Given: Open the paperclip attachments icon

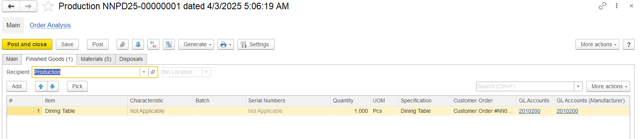Looking at the screenshot, I should [122, 44].
